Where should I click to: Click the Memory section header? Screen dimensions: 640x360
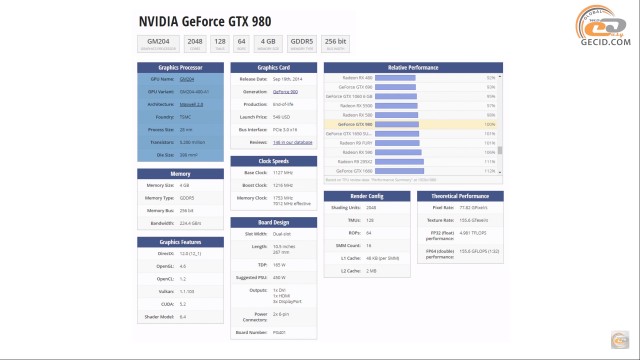180,174
